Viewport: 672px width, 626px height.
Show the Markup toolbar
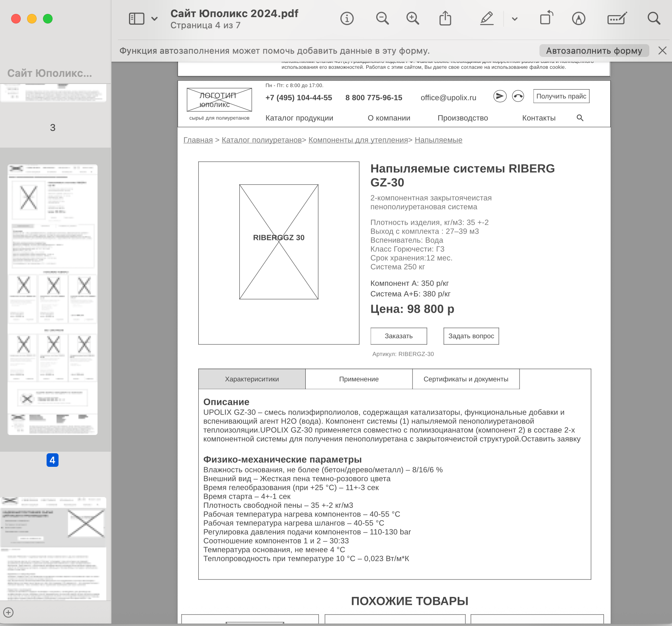[x=578, y=19]
